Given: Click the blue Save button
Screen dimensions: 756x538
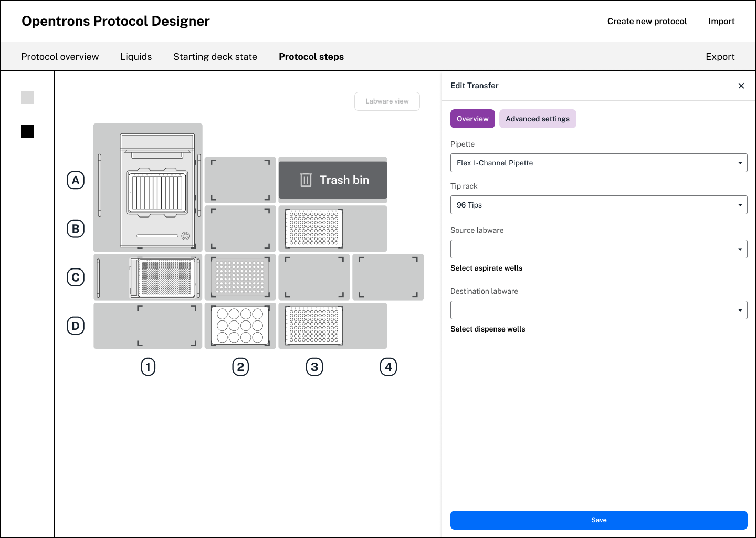Looking at the screenshot, I should point(599,520).
